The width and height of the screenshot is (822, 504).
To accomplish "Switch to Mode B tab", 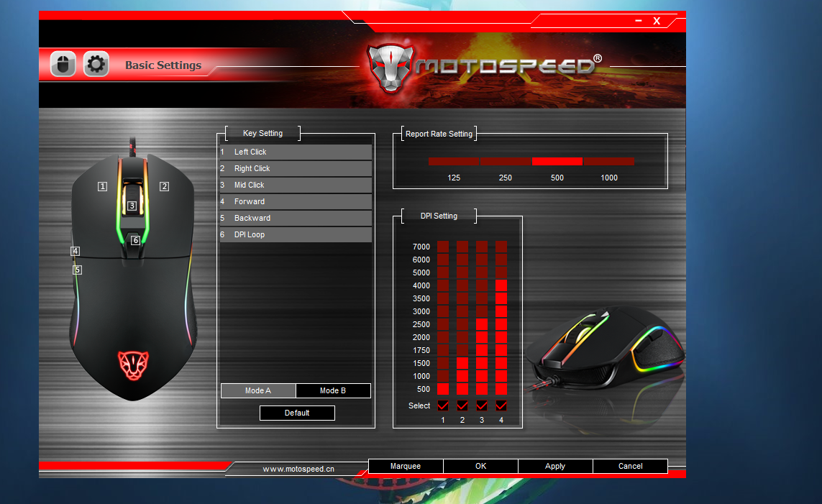I will [333, 390].
